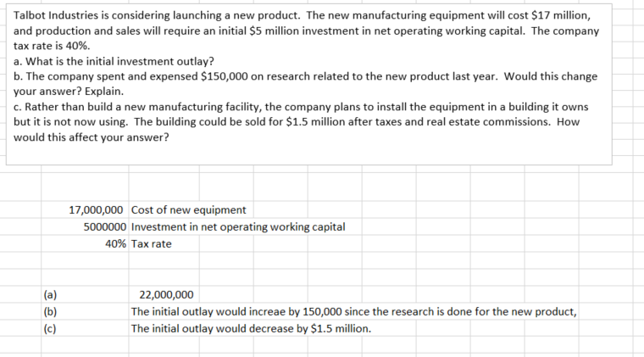This screenshot has height=357, width=644.
Task: Click the "your answer? Explain." line
Action: (x=69, y=92)
